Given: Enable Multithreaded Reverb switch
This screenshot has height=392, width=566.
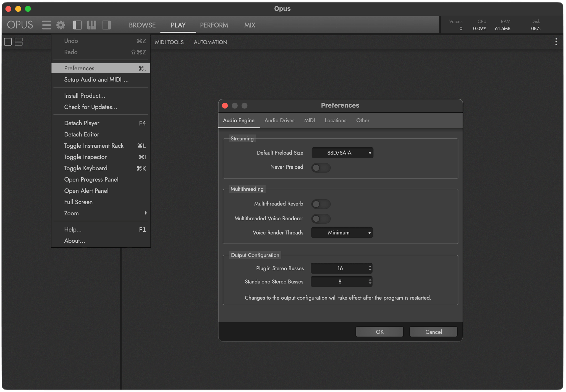Looking at the screenshot, I should point(321,204).
